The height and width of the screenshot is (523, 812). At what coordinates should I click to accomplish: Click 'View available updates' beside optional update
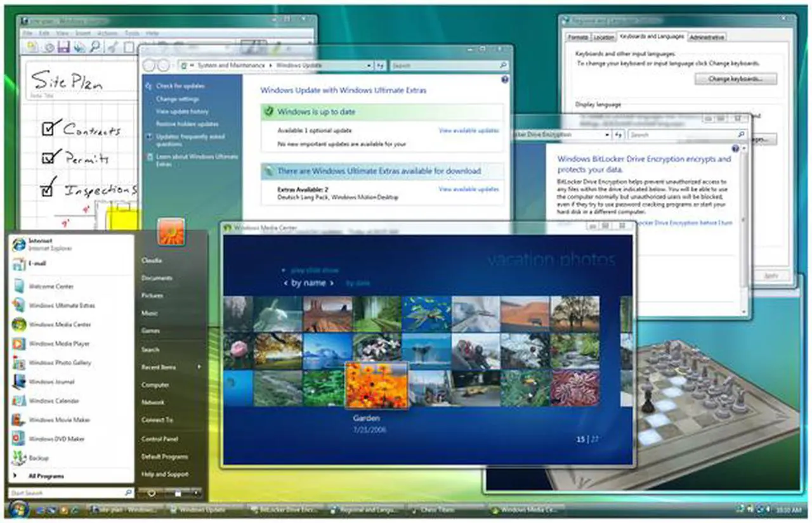tap(469, 130)
